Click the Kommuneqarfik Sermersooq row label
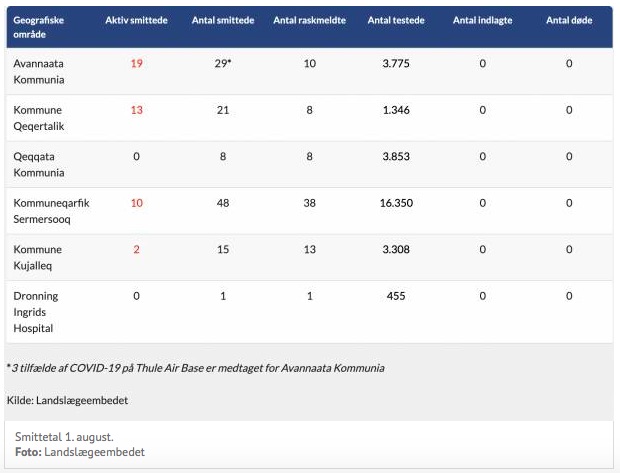 (x=51, y=210)
